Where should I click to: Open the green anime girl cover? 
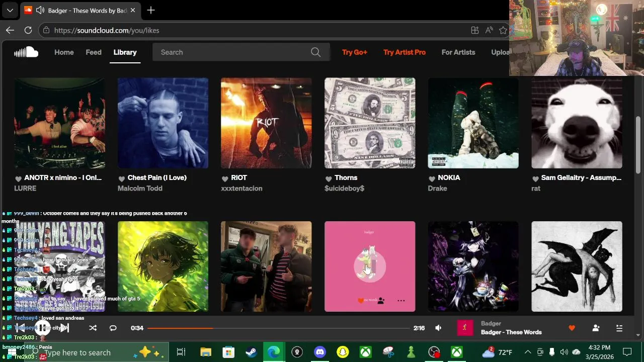(163, 266)
